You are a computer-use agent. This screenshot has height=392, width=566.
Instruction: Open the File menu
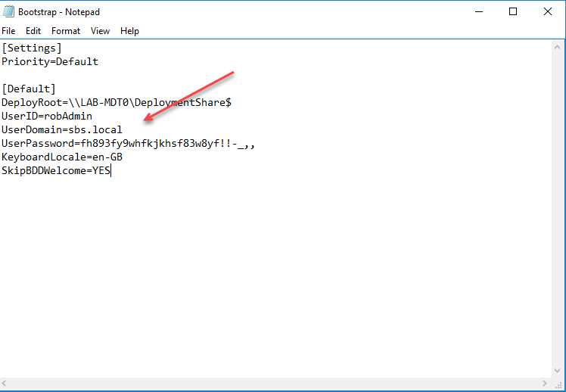tap(8, 31)
